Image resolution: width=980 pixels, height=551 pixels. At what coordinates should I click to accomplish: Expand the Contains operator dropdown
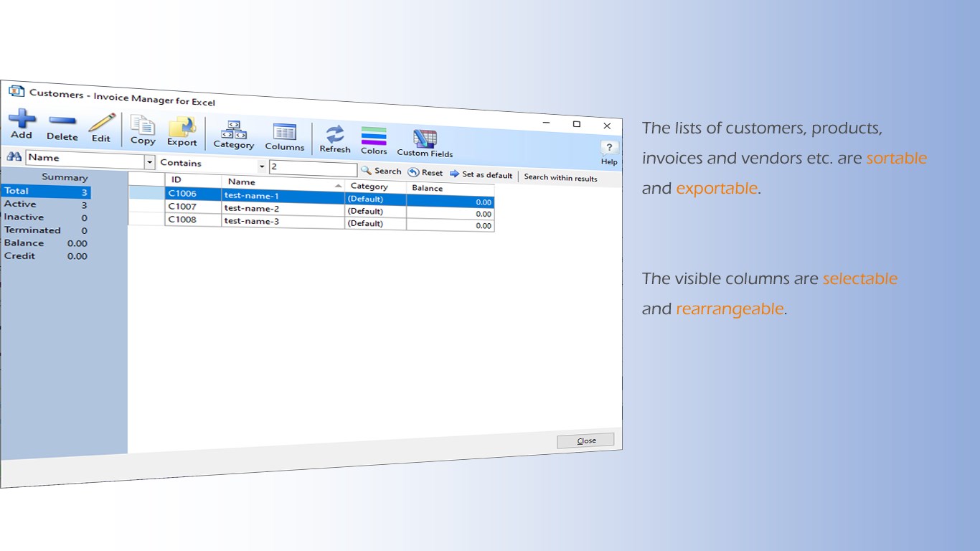[262, 167]
